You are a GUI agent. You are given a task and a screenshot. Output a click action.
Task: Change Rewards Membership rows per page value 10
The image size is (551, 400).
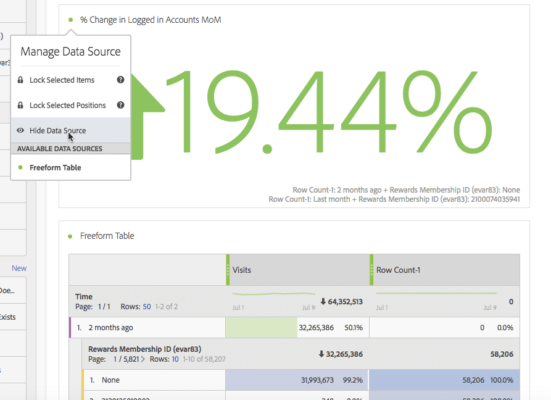point(175,359)
